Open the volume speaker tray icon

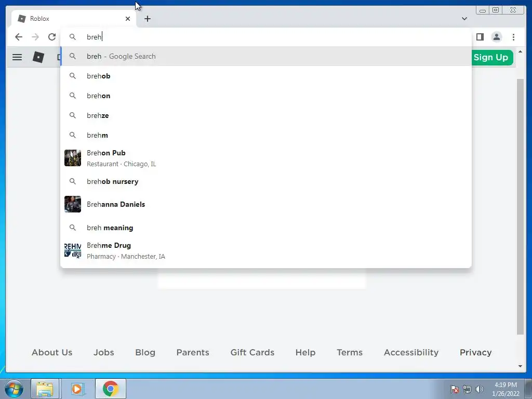[x=479, y=389]
